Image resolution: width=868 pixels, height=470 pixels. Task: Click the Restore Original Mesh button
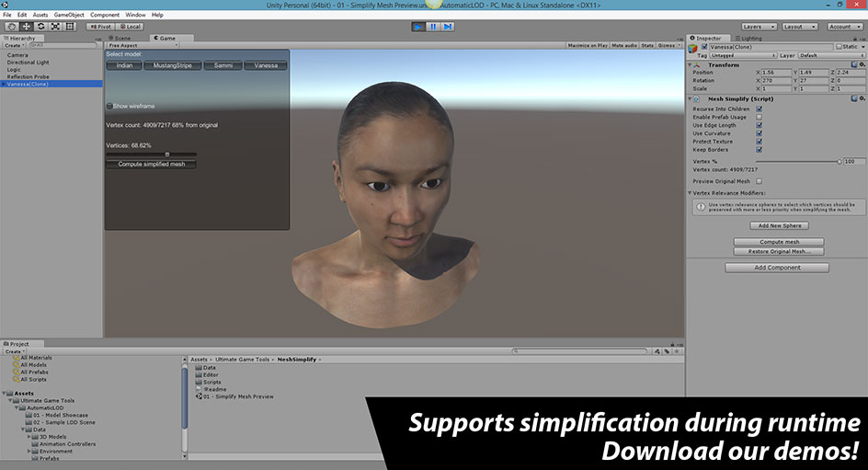778,251
